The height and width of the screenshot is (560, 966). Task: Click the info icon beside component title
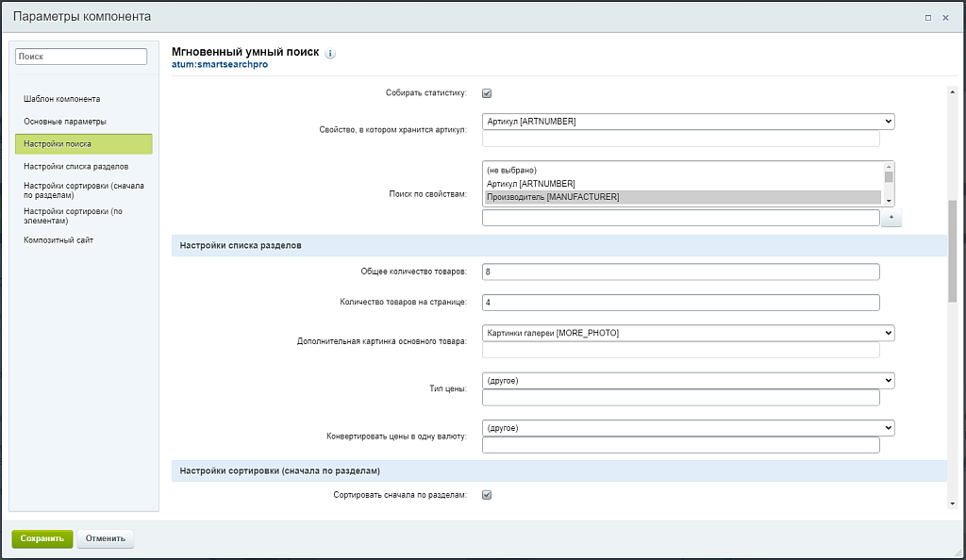pyautogui.click(x=330, y=54)
